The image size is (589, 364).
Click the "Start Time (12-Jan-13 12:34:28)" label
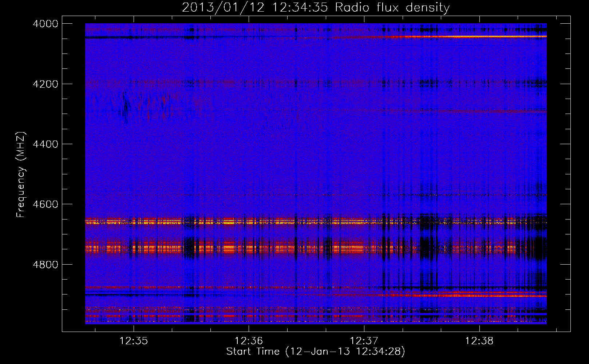(316, 352)
